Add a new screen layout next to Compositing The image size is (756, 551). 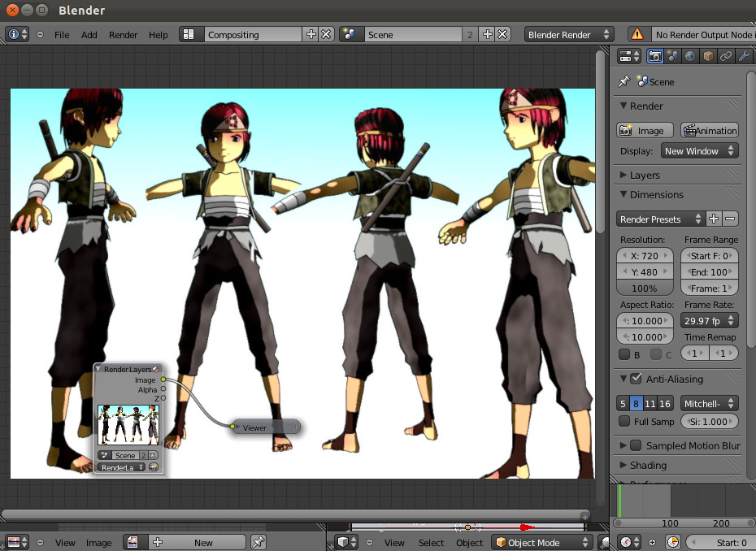[x=311, y=34]
